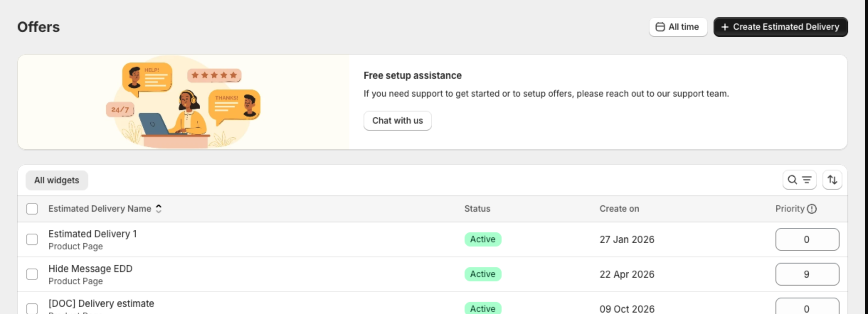This screenshot has width=868, height=314.
Task: Check the Hide Message EDD row checkbox
Action: [x=32, y=274]
